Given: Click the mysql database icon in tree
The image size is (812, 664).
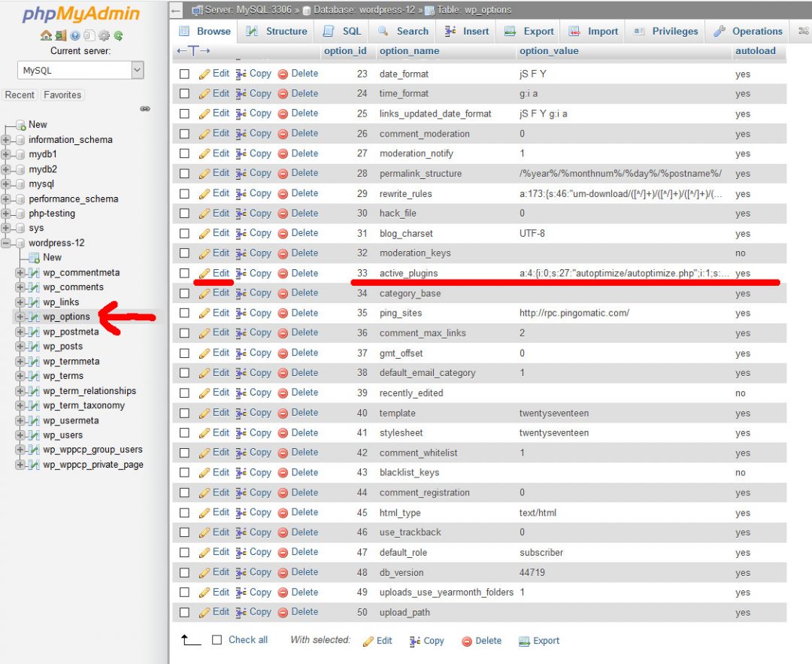Looking at the screenshot, I should click(x=20, y=184).
